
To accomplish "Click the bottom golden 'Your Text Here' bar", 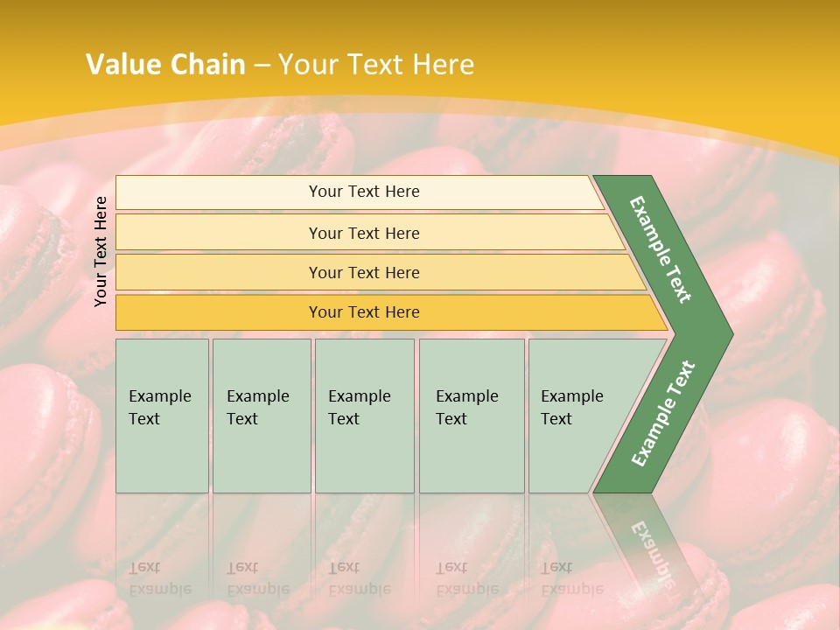I will pyautogui.click(x=363, y=312).
